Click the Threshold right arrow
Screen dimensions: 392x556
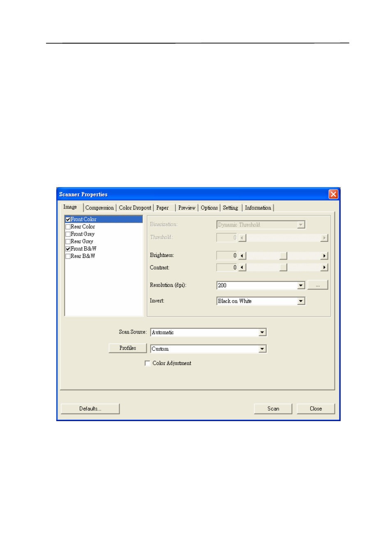325,238
